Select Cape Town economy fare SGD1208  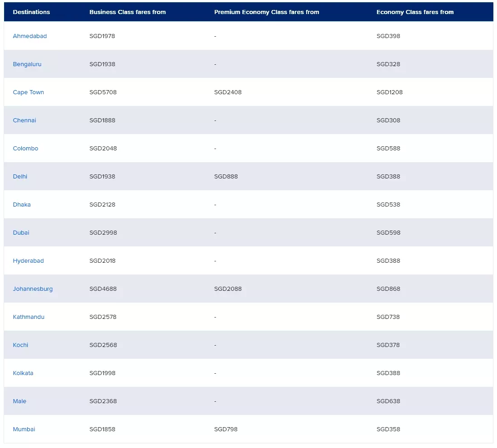pyautogui.click(x=390, y=92)
